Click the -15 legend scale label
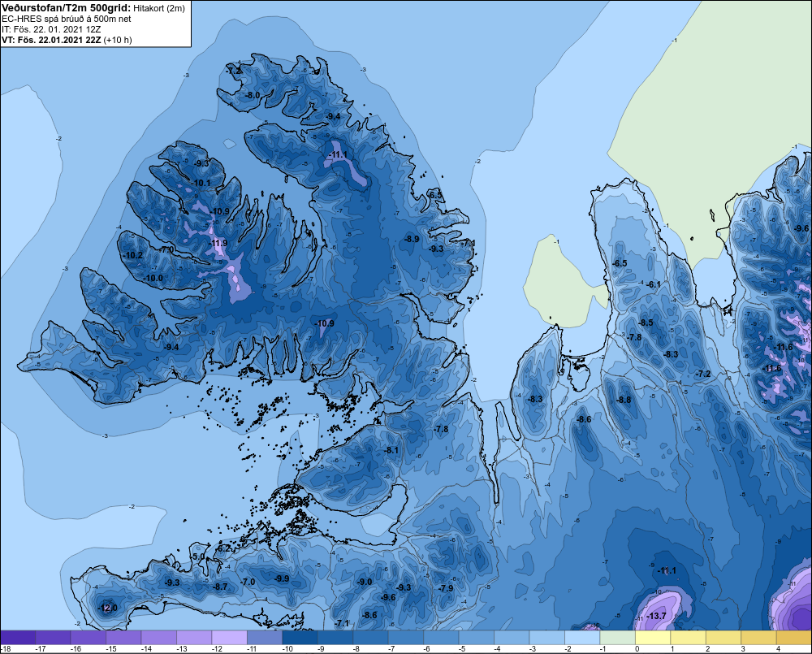The width and height of the screenshot is (812, 654). (110, 648)
